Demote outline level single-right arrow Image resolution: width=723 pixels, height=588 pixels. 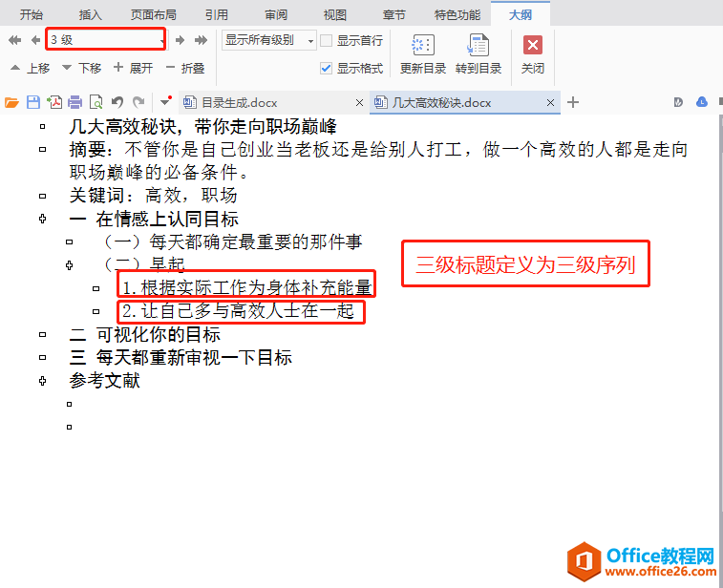(180, 40)
